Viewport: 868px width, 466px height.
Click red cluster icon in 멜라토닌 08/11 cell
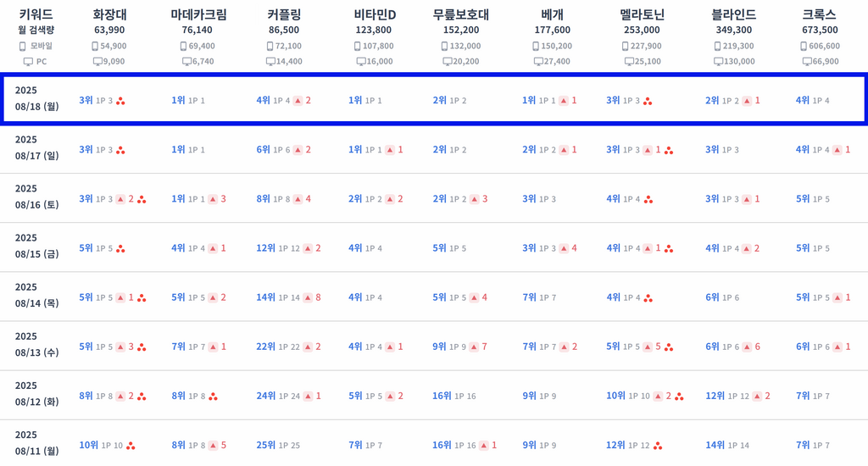(x=658, y=446)
